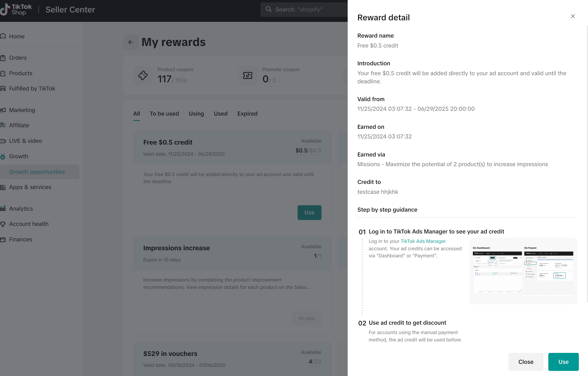Click the Orders clipboard icon in sidebar
The width and height of the screenshot is (588, 376).
[x=3, y=58]
